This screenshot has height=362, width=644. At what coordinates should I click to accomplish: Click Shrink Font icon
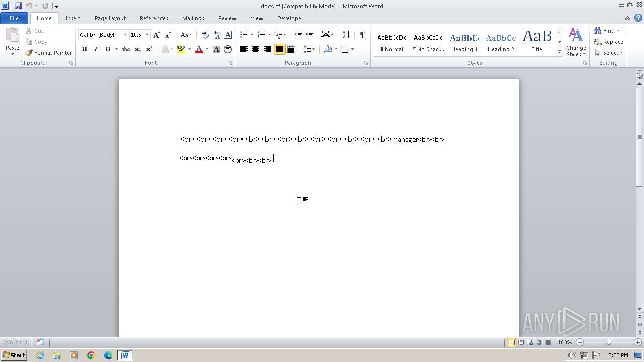(x=168, y=35)
